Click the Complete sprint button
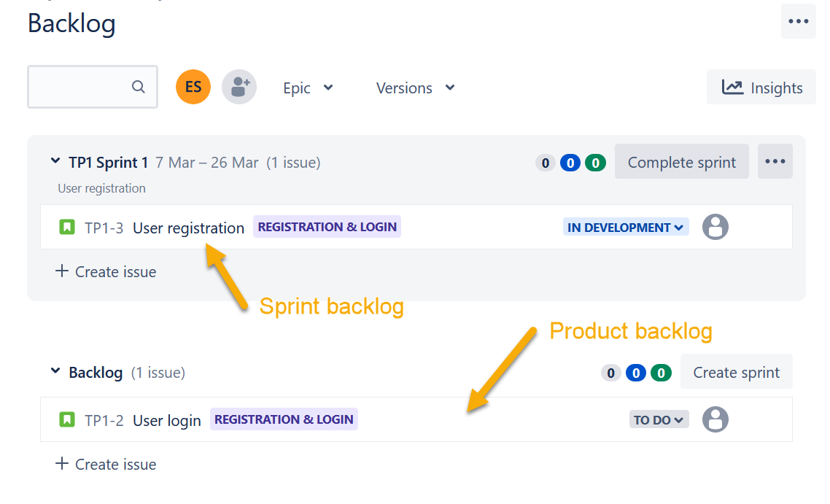The height and width of the screenshot is (504, 830). (682, 161)
